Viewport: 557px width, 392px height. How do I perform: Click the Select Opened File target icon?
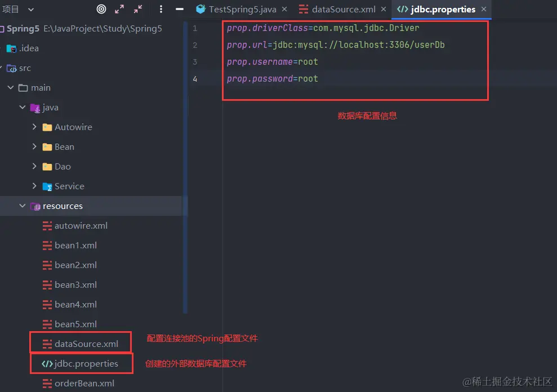(101, 9)
